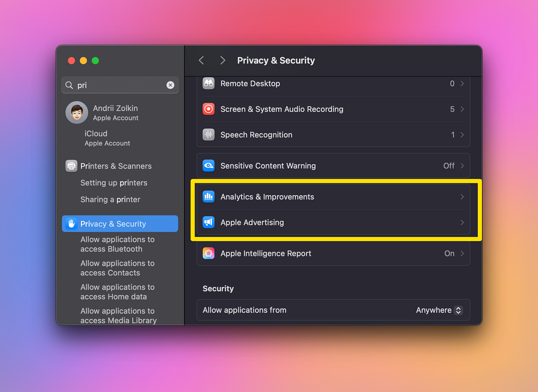The width and height of the screenshot is (538, 392).
Task: Click the 'On' value for Apple Intelligence Report
Action: [449, 253]
